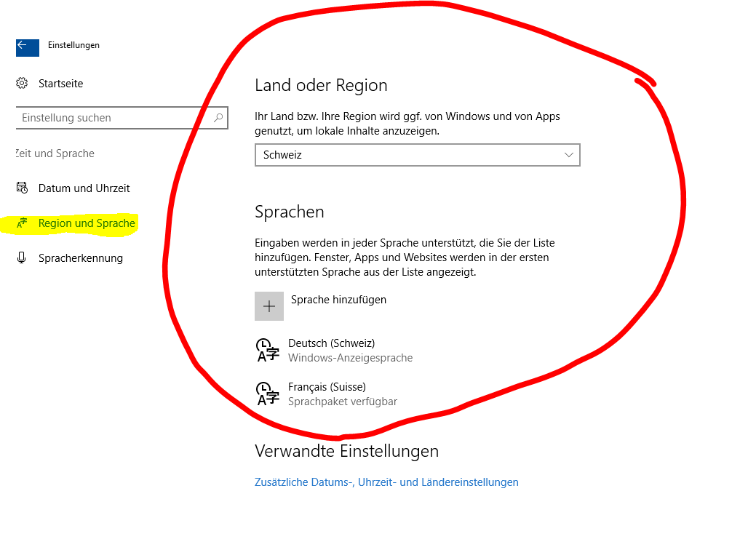Click Sprachpaket verfügbar subtitle text
The image size is (756, 547).
343,402
